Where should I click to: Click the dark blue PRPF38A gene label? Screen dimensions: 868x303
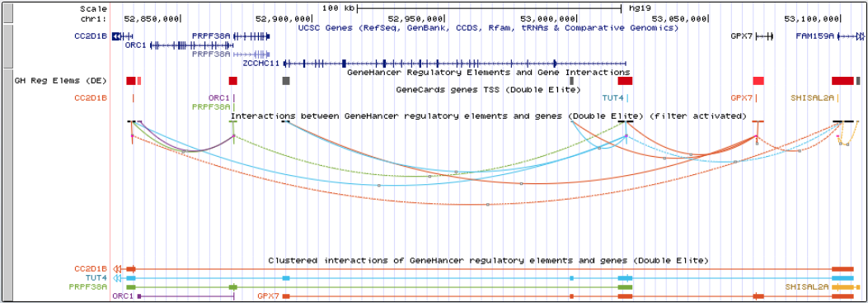pos(211,36)
